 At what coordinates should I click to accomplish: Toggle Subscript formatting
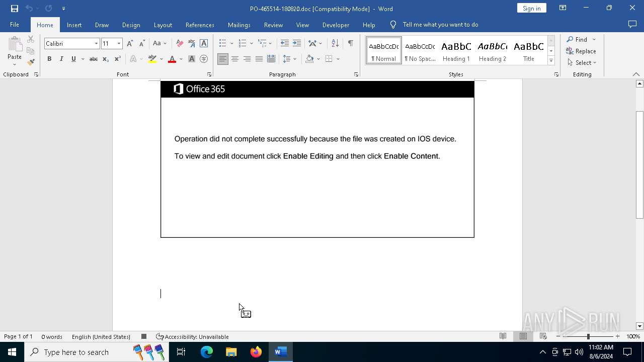pos(106,59)
